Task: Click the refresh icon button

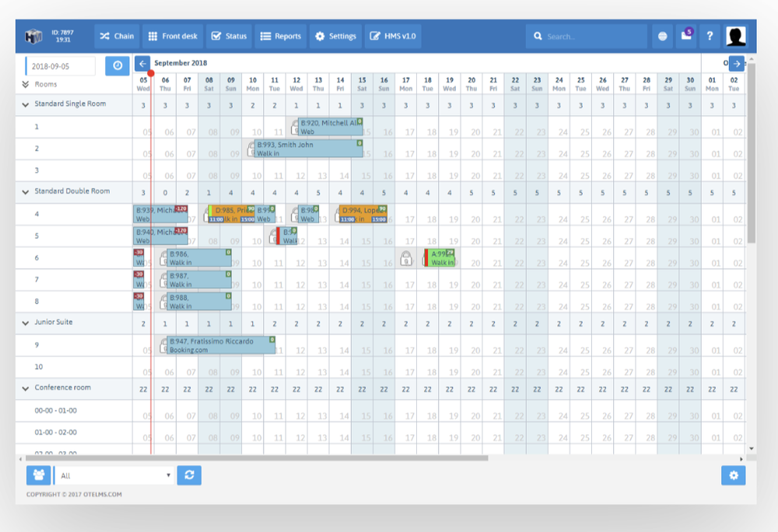Action: tap(189, 475)
